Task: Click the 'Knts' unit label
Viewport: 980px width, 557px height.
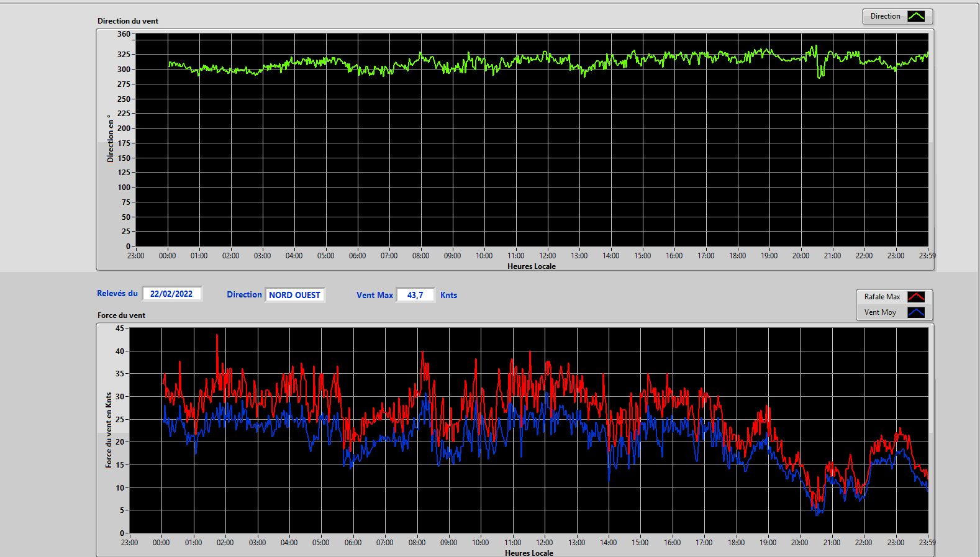Action: [448, 295]
